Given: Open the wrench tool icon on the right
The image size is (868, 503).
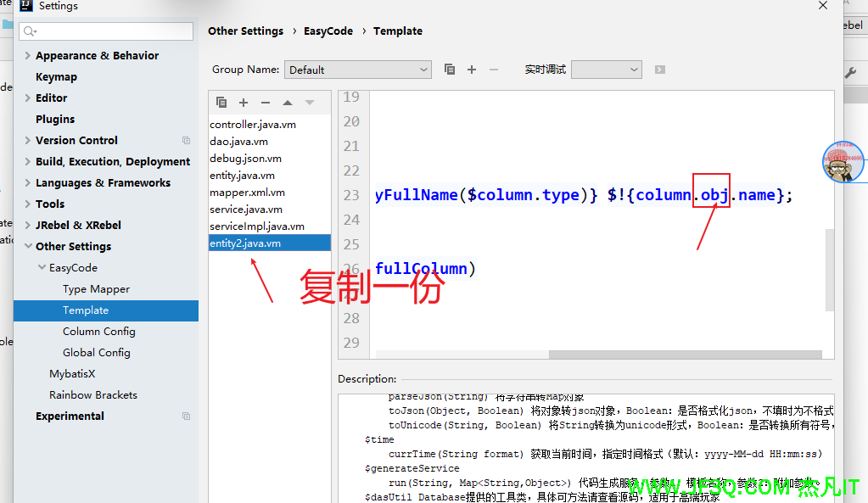Looking at the screenshot, I should [x=853, y=74].
